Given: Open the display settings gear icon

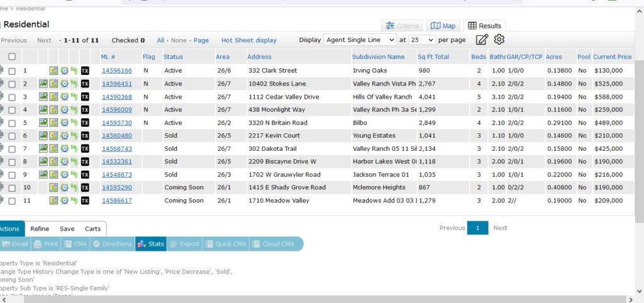Looking at the screenshot, I should [x=499, y=40].
